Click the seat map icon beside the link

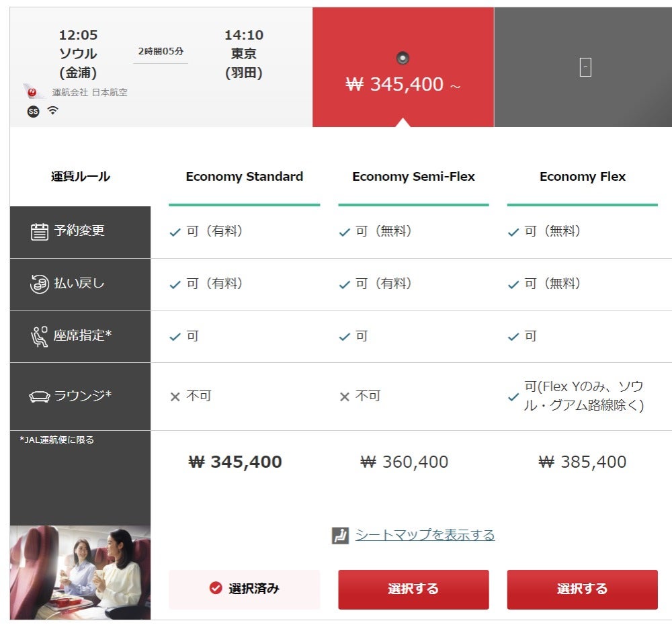tap(341, 536)
